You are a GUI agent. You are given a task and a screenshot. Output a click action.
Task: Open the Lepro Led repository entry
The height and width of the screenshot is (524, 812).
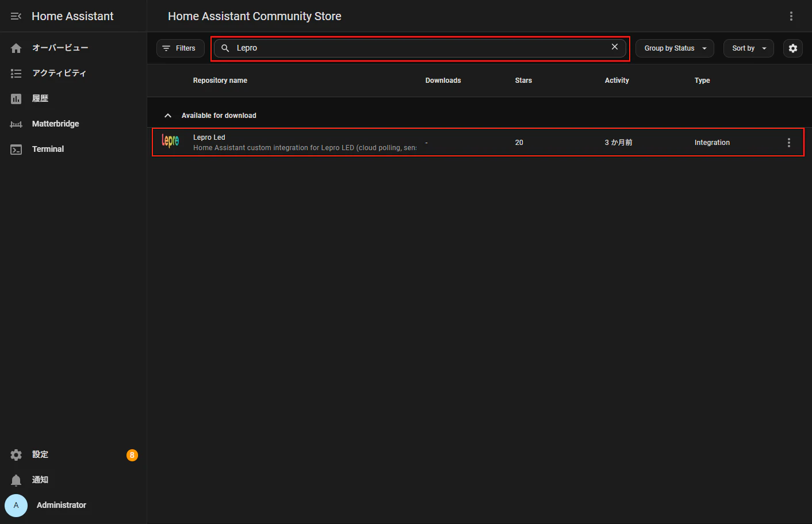478,142
